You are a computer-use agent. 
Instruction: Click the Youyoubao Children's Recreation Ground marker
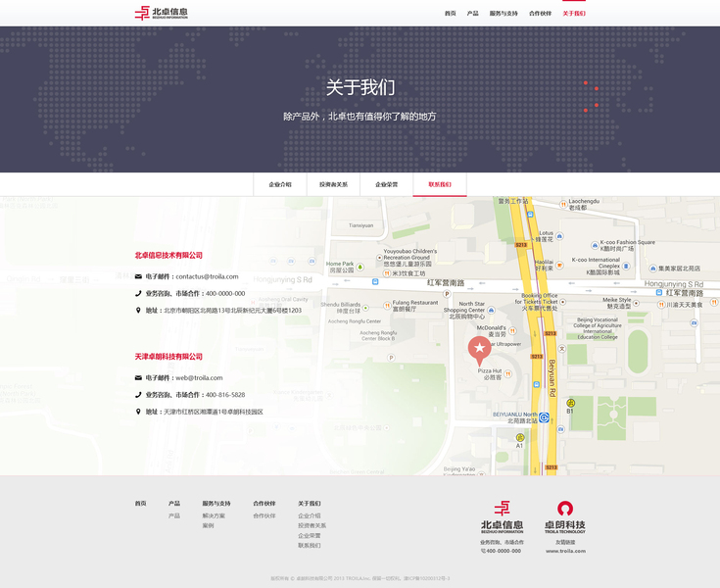379,258
